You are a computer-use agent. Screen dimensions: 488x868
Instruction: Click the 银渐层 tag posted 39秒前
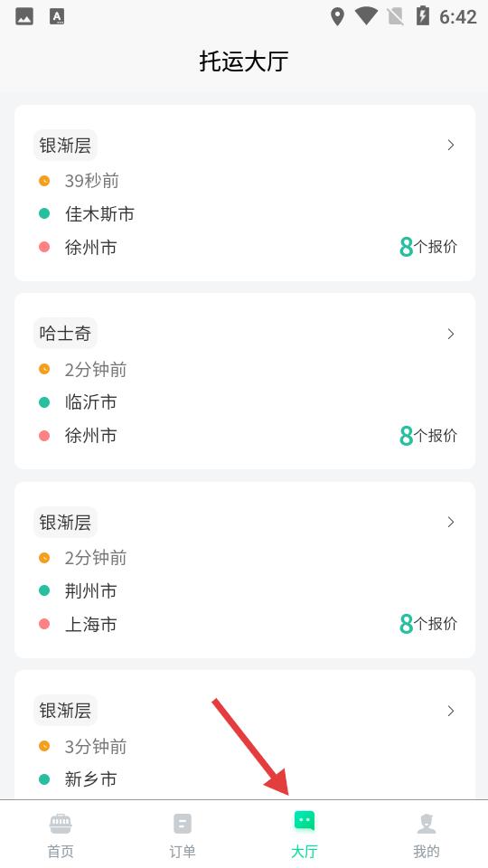click(x=65, y=145)
